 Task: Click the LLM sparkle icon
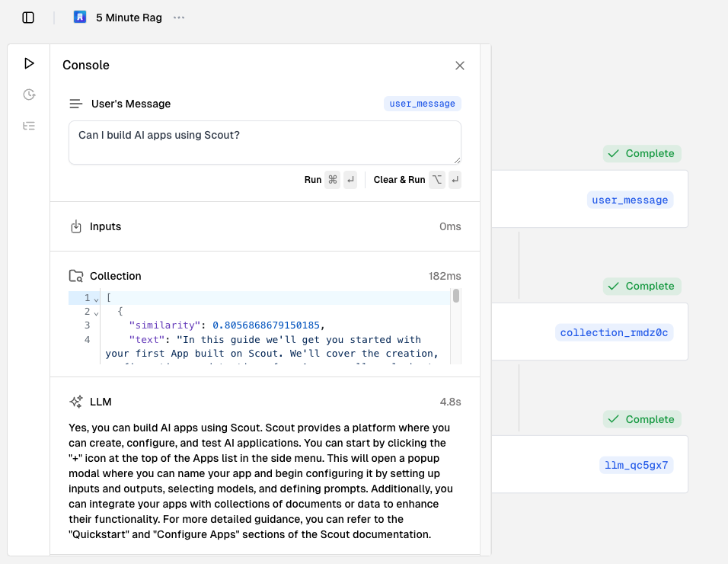click(75, 402)
